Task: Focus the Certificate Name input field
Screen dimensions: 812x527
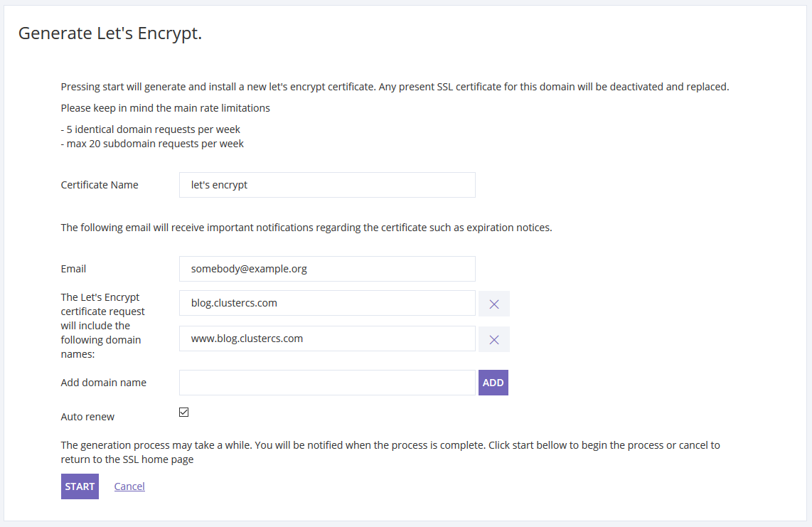Action: click(x=327, y=185)
